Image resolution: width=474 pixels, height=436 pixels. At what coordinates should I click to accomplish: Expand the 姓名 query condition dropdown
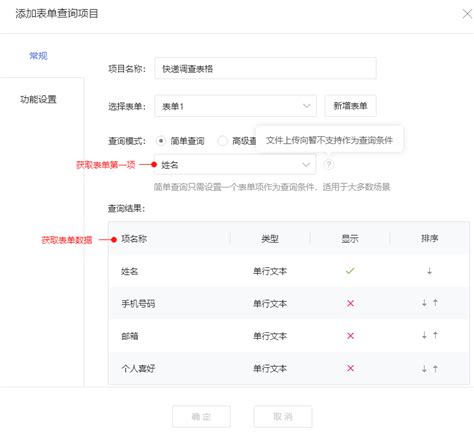pos(235,164)
